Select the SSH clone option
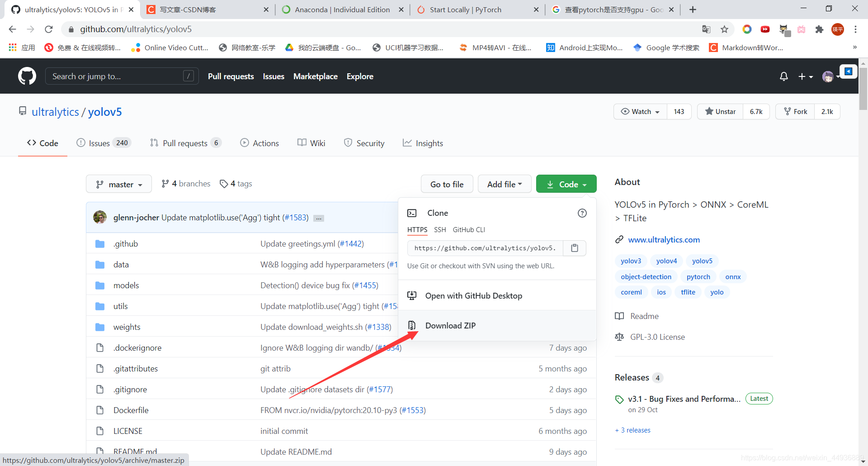 point(440,230)
